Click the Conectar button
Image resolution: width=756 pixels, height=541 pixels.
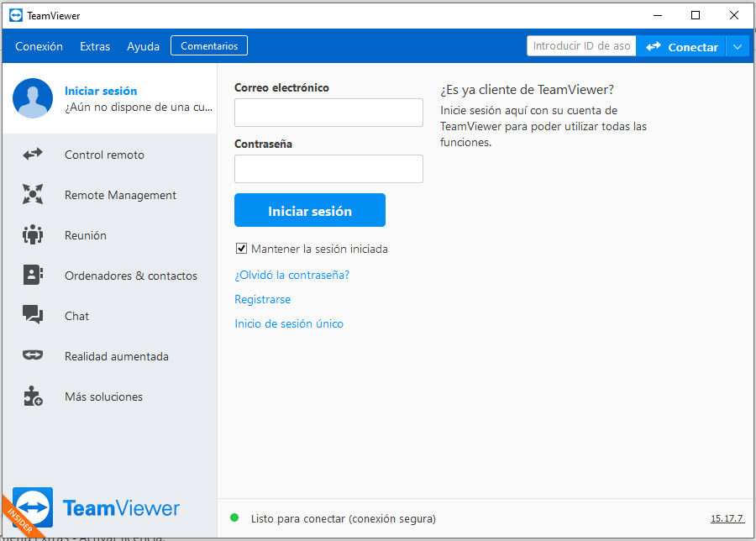point(681,47)
